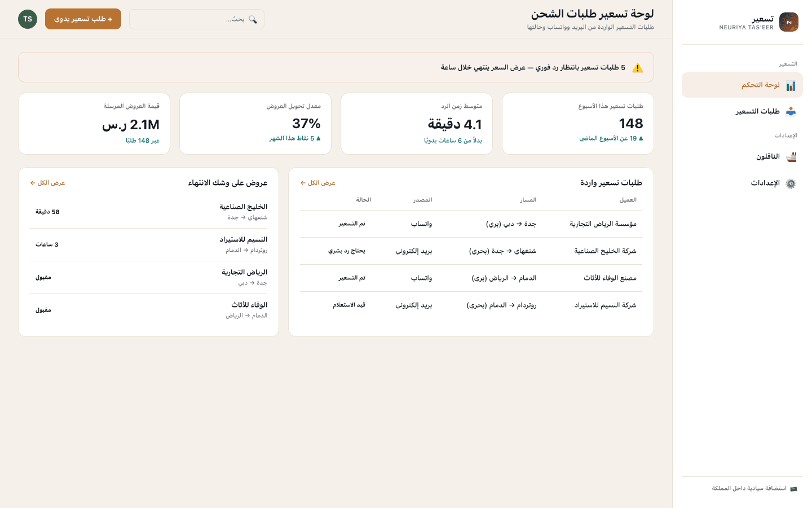Screen dimensions: 812x508
Task: Click the inbox icon beside طلبات التسعير
Action: (x=791, y=112)
